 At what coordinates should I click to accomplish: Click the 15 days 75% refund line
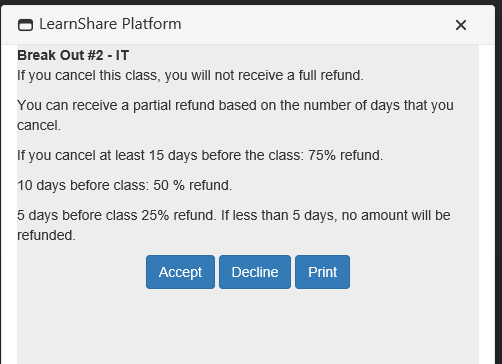coord(200,155)
